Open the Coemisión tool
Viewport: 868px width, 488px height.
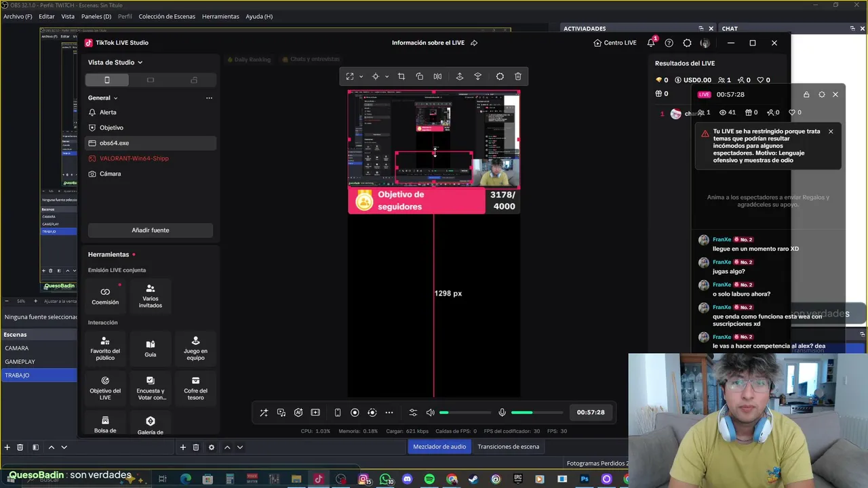click(105, 296)
